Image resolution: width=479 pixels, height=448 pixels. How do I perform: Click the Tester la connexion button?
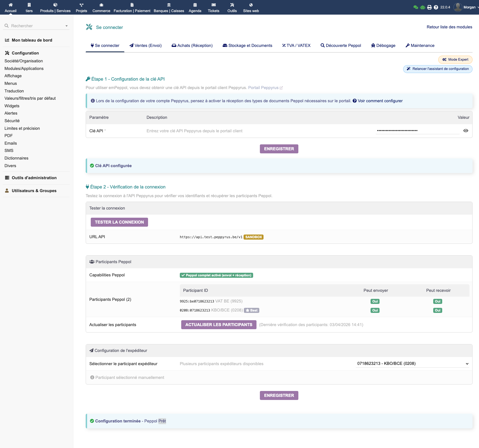(x=119, y=222)
